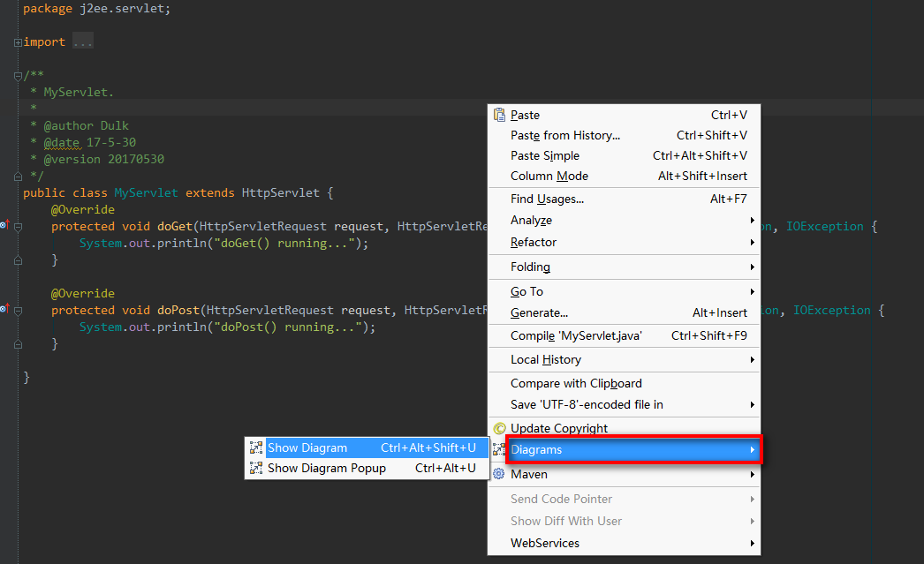This screenshot has height=564, width=924.
Task: Collapse the Javadoc comment fold marker
Action: 18,76
